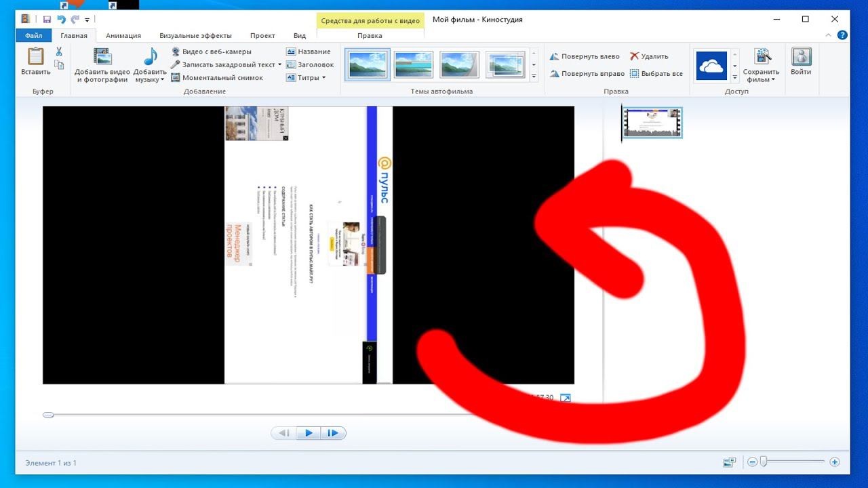Step to the next frame
The width and height of the screenshot is (868, 488).
(x=333, y=433)
